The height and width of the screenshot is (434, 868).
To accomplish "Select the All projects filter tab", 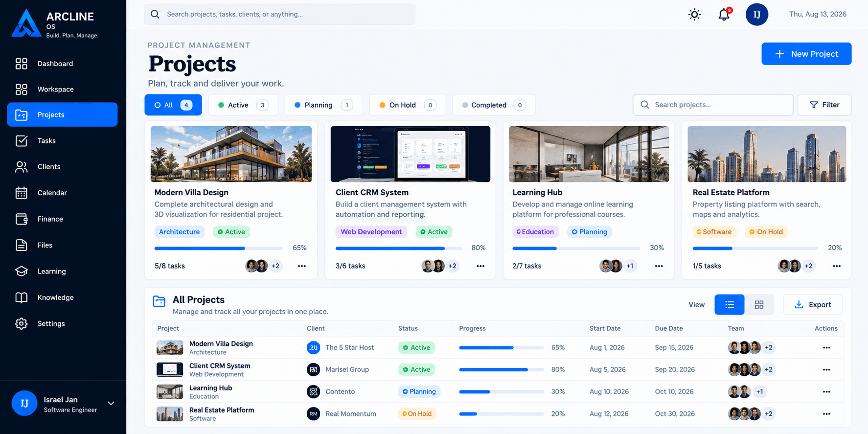I will 173,105.
